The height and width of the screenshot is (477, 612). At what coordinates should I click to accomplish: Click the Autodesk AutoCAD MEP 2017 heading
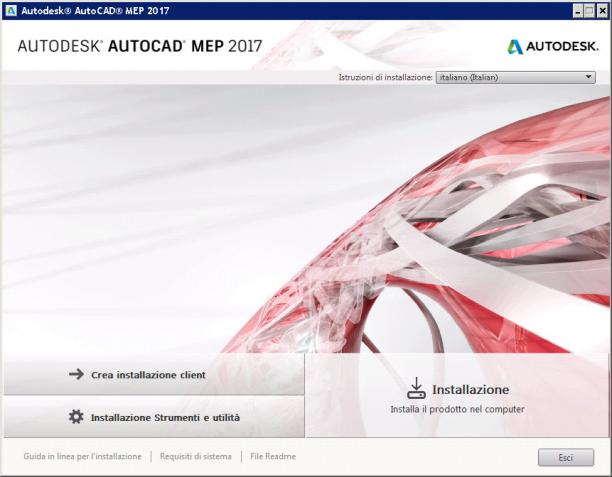[140, 46]
